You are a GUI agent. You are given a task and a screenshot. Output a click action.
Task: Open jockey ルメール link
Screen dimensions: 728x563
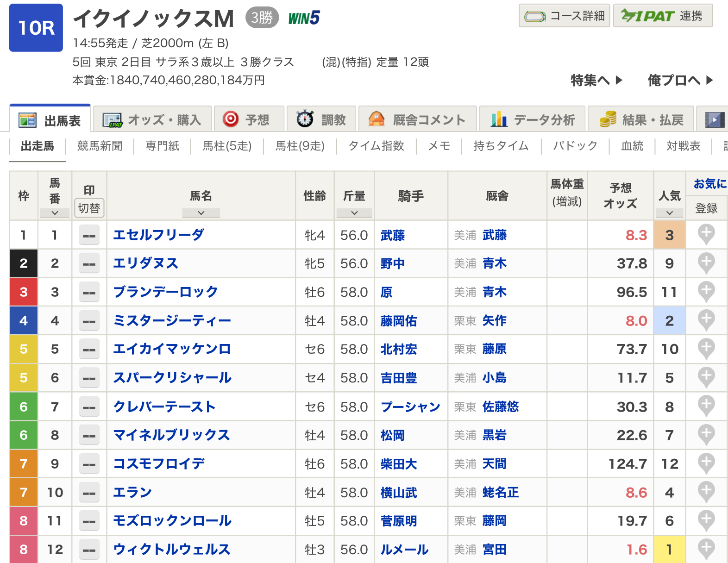click(x=404, y=550)
